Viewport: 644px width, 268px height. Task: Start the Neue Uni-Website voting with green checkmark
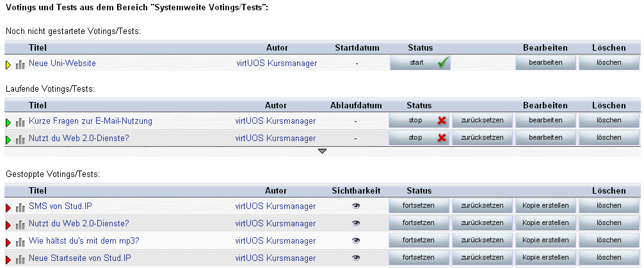[x=420, y=63]
